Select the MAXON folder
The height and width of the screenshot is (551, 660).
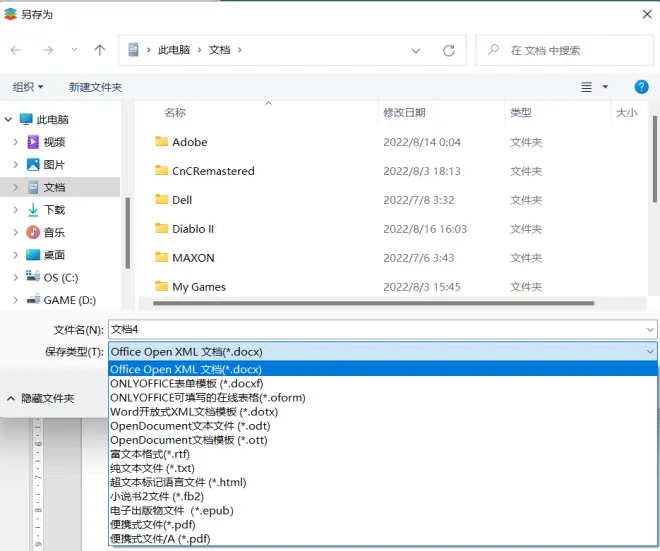(x=193, y=258)
